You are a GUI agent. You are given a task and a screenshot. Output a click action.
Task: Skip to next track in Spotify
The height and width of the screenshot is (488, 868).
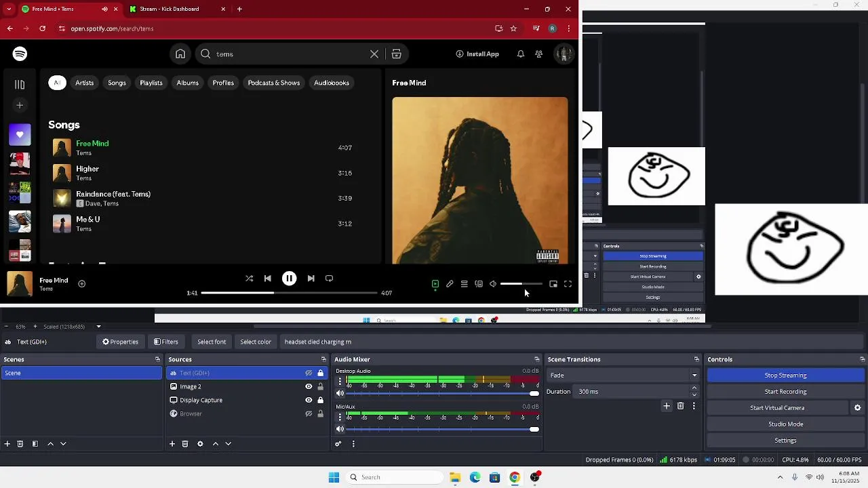(311, 279)
